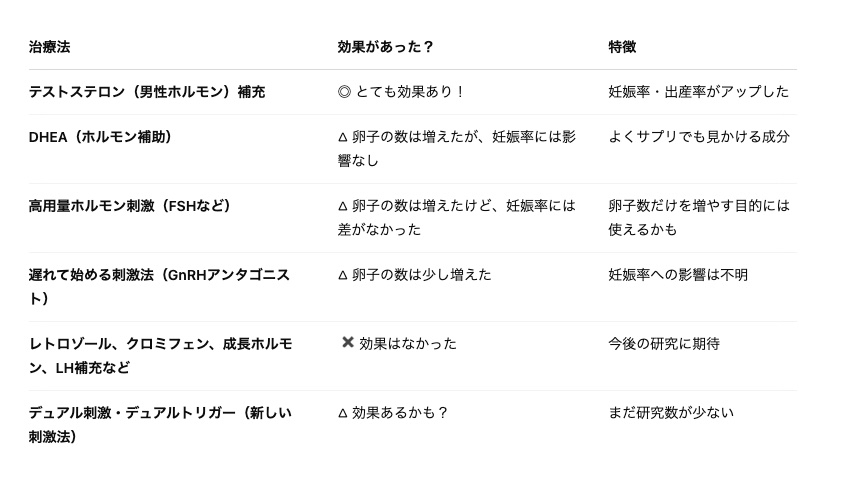Click the triangle icon beside 卵子の数は少し増えた
Viewport: 841px width, 490px height.
343,275
